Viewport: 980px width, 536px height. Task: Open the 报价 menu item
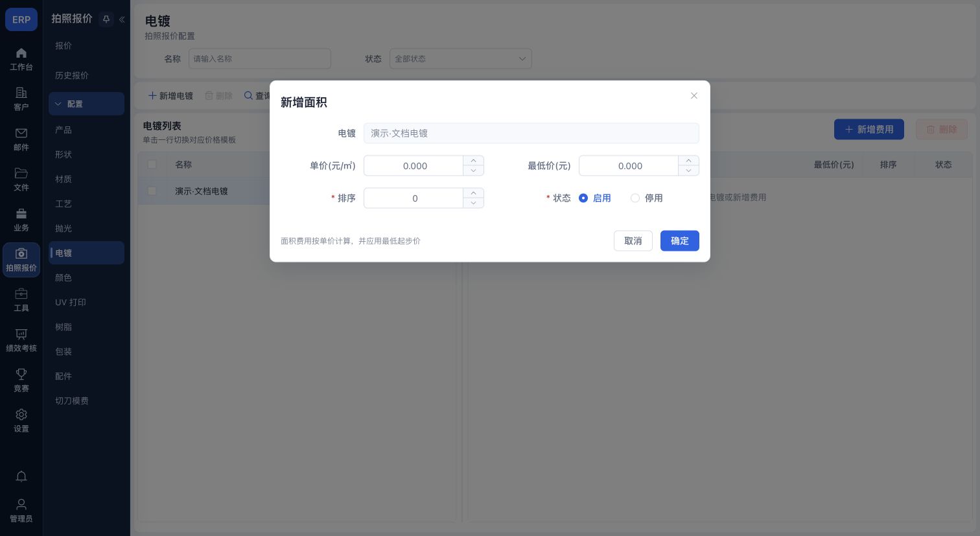[87, 45]
